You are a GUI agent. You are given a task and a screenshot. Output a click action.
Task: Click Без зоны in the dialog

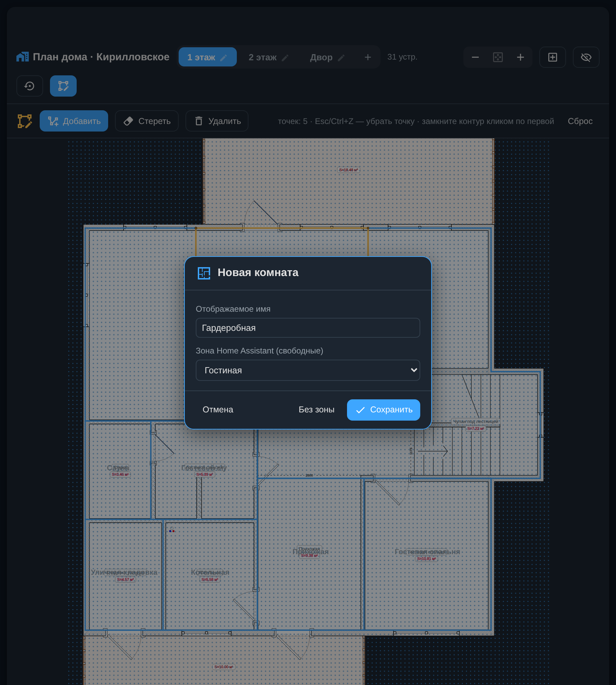(317, 410)
